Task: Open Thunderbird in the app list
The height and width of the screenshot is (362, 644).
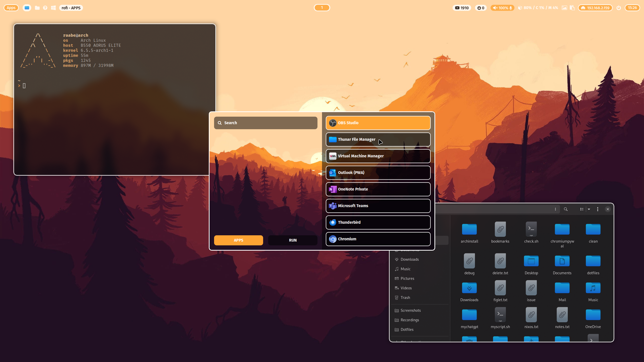Action: [378, 222]
